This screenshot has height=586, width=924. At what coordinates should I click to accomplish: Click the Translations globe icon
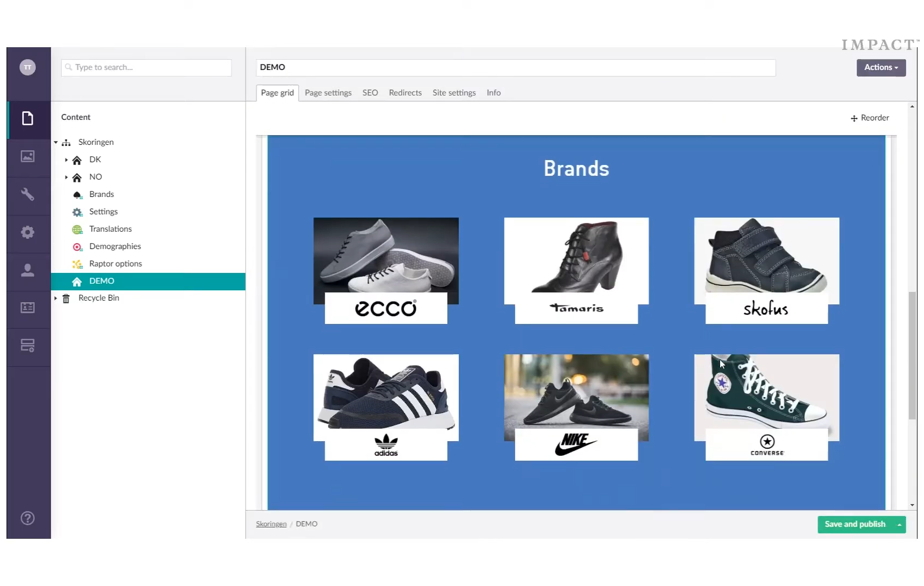78,230
